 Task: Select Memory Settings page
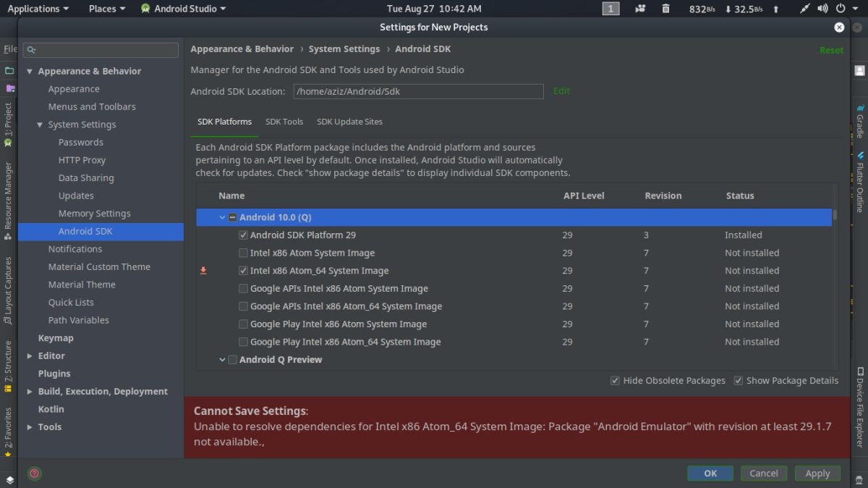click(95, 214)
